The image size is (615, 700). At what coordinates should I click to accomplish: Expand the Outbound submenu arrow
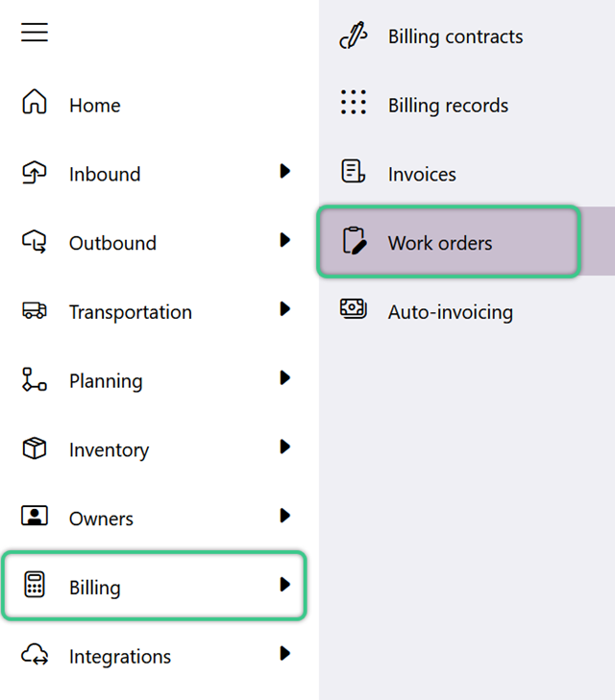point(285,240)
